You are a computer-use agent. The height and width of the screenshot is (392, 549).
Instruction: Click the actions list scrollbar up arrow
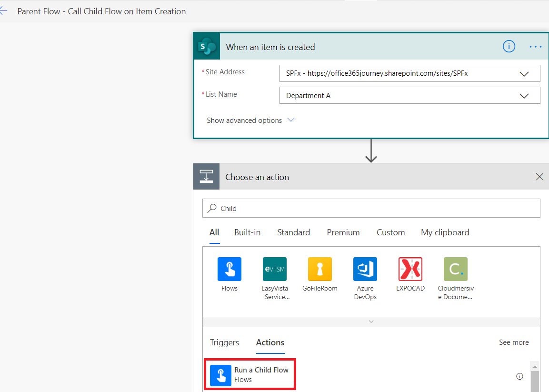(535, 366)
